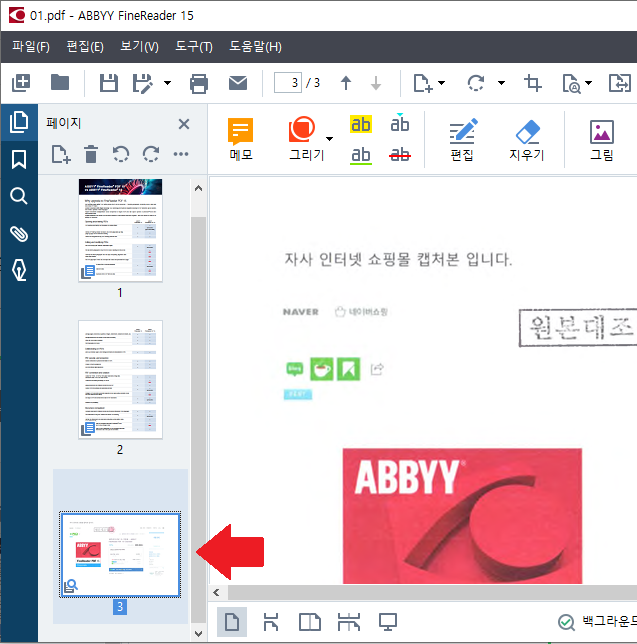Email the document with the envelope icon
The width and height of the screenshot is (637, 644).
238,83
